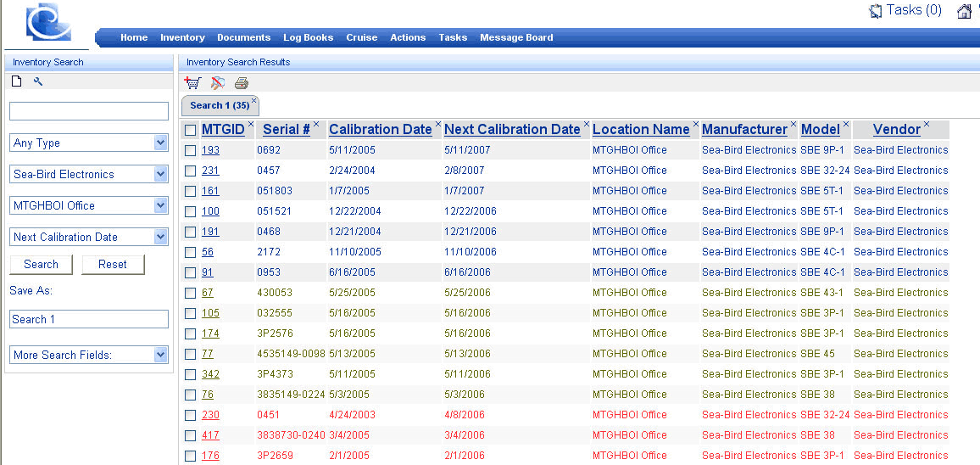Image resolution: width=980 pixels, height=465 pixels.
Task: Open the MTGHBOI Office location dropdown
Action: (89, 205)
